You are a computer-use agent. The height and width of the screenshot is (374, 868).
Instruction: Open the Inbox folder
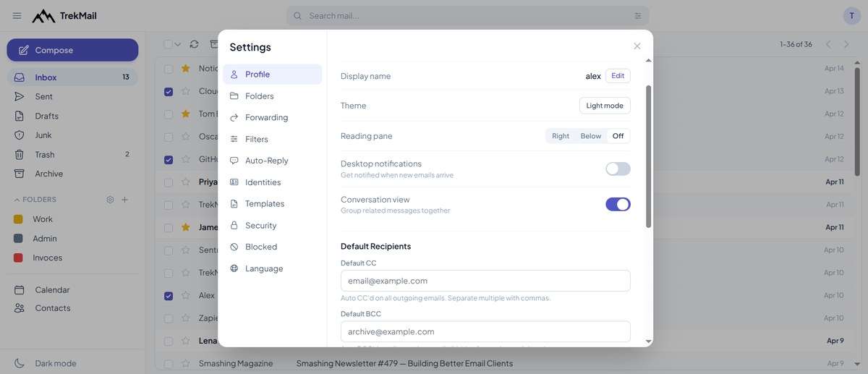tap(72, 77)
